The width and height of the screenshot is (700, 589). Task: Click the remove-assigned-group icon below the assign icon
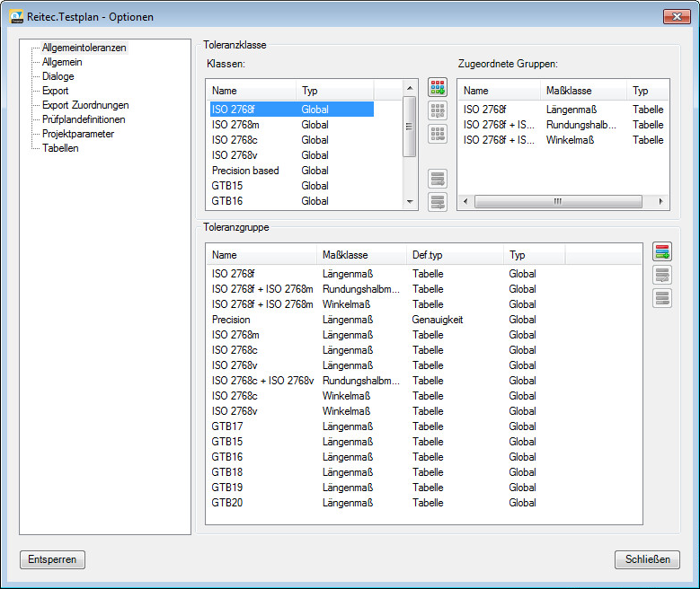point(438,202)
